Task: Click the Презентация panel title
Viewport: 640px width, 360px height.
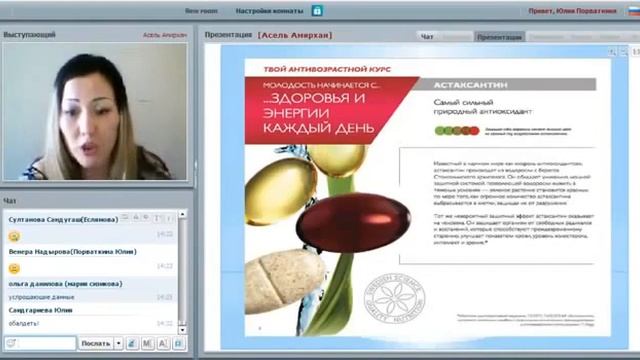Action: coord(228,35)
